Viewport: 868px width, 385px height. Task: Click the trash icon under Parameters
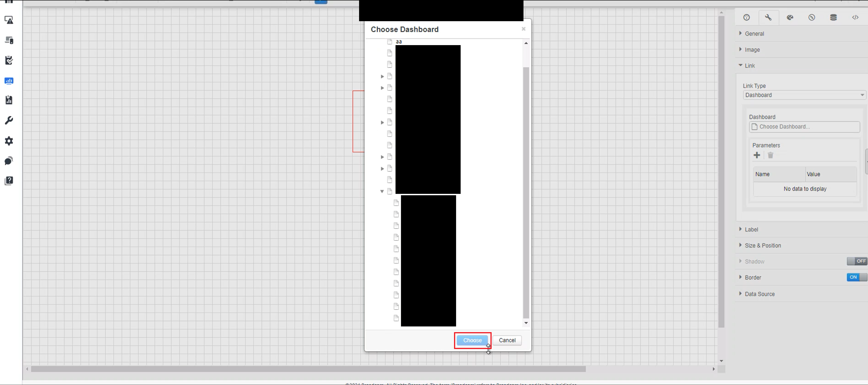pos(770,155)
